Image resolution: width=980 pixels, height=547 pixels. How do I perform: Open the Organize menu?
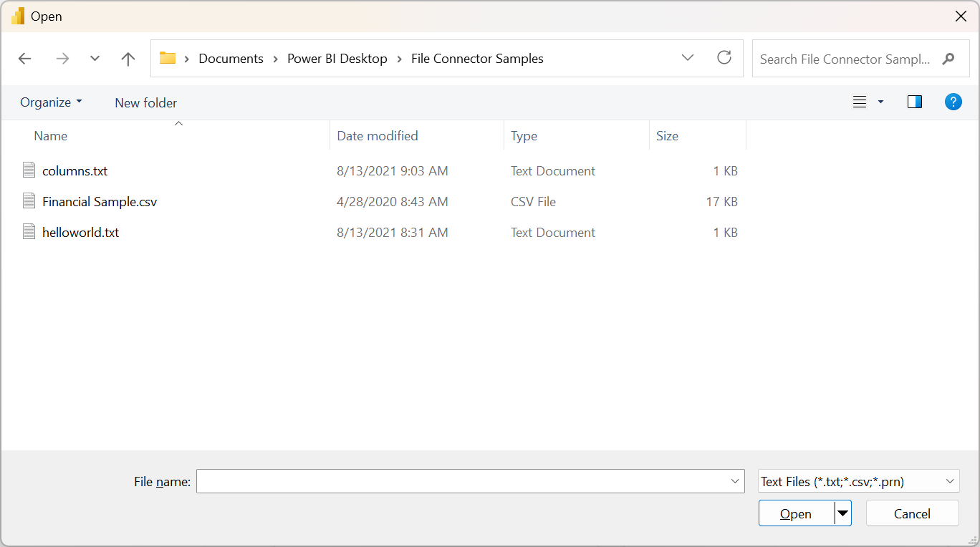(x=51, y=102)
